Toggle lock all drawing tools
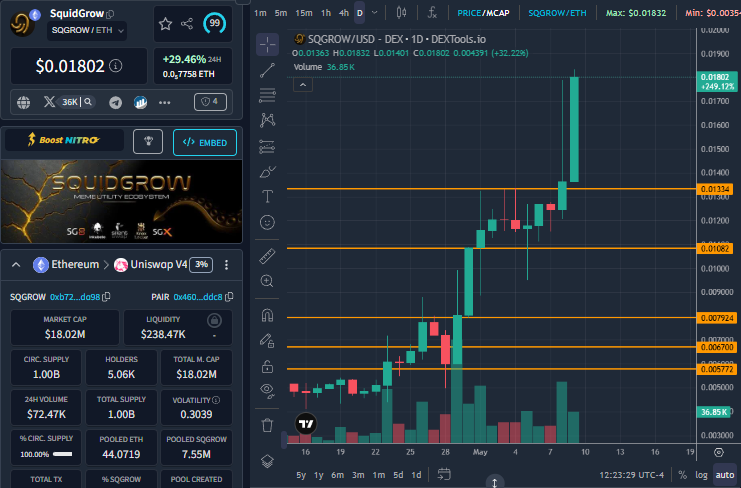741x488 pixels. pos(267,366)
